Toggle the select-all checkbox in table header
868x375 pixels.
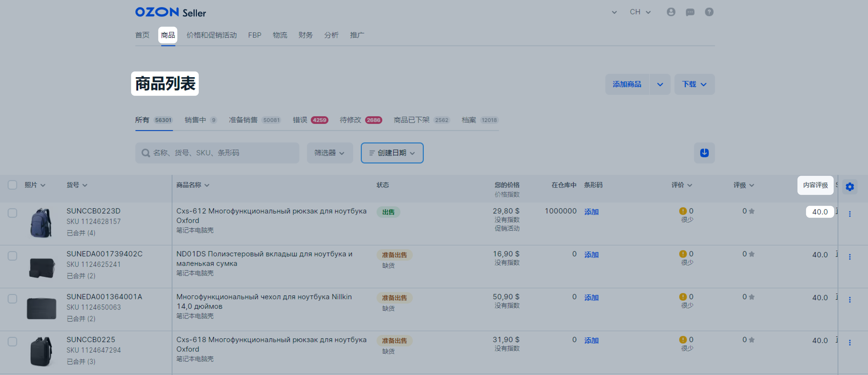point(13,185)
